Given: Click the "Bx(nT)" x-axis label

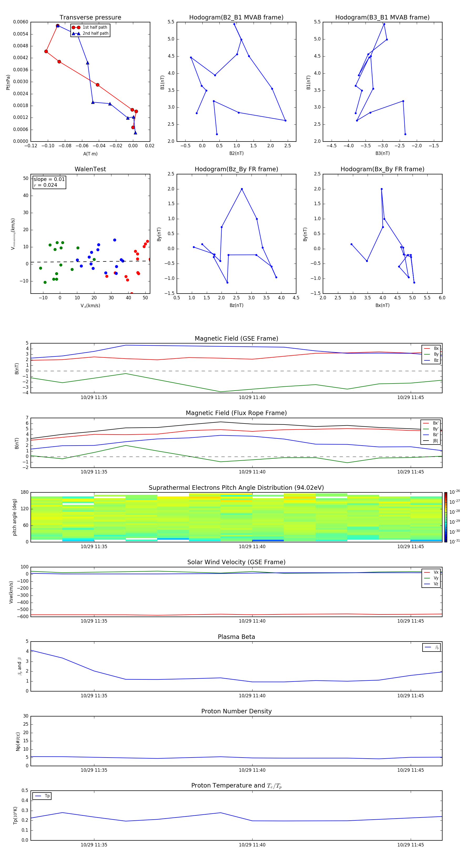Looking at the screenshot, I should 382,305.
